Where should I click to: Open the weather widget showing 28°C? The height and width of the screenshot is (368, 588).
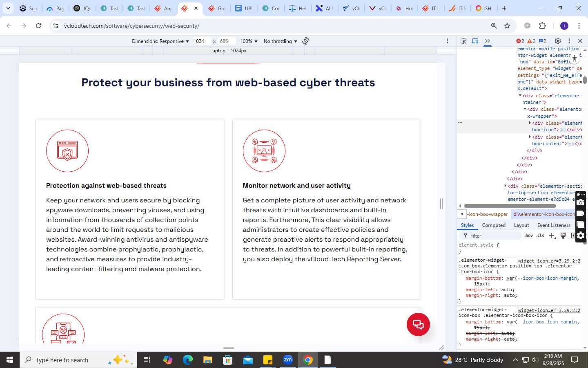coord(473,360)
